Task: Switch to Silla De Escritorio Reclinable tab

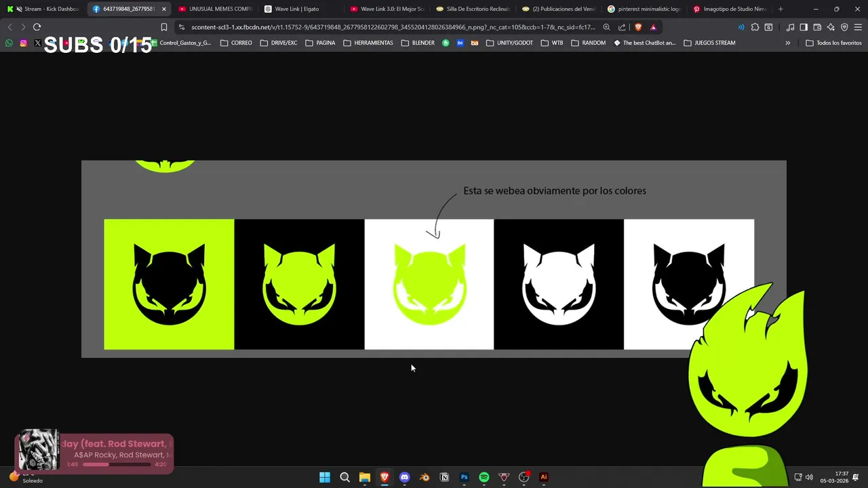Action: [473, 9]
